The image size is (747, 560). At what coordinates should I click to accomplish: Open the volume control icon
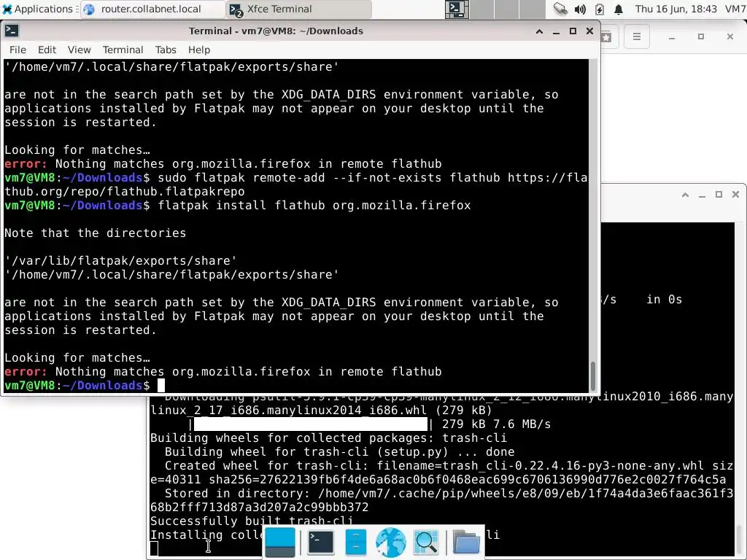coord(580,9)
